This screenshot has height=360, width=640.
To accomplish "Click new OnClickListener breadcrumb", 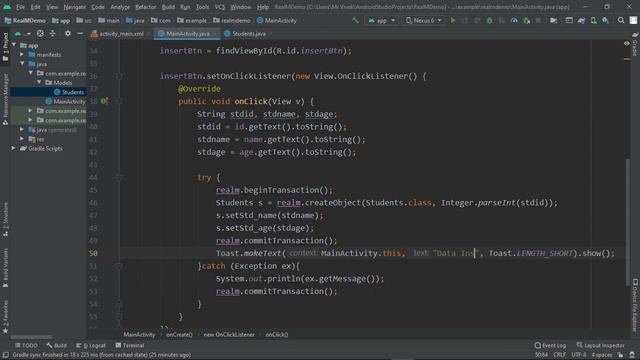I will [x=229, y=335].
